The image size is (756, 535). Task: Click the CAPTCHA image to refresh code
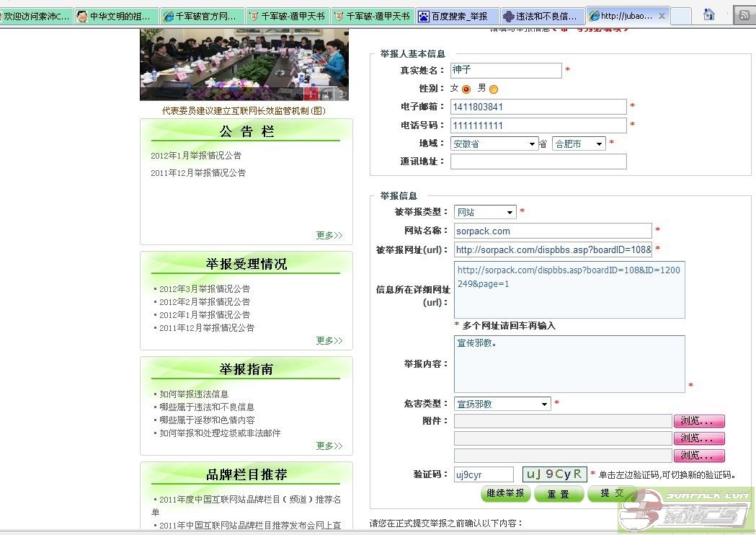pyautogui.click(x=554, y=474)
